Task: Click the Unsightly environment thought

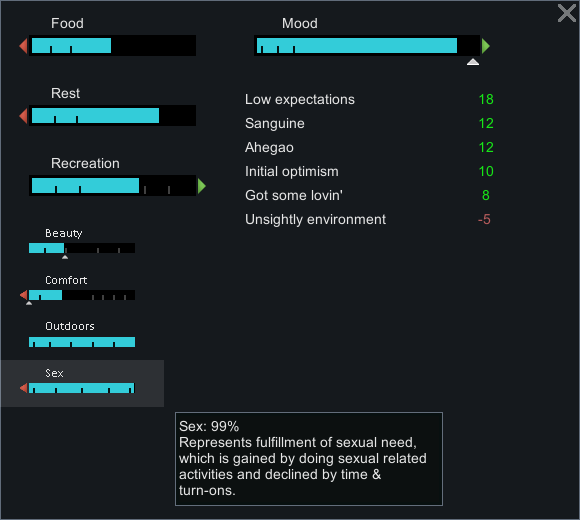Action: 369,219
